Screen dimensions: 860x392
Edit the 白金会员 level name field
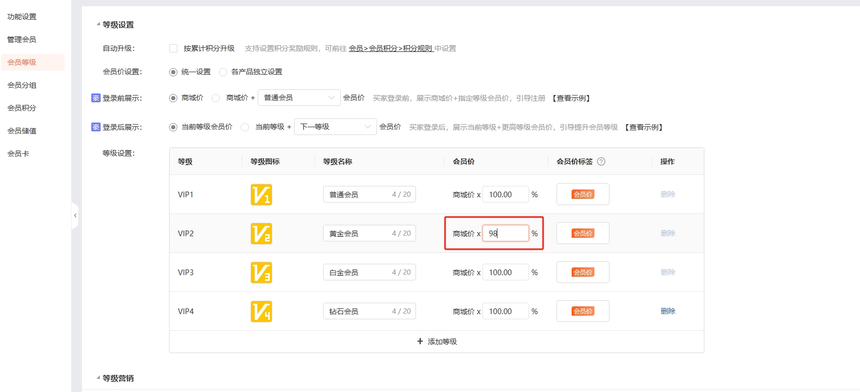pos(369,272)
